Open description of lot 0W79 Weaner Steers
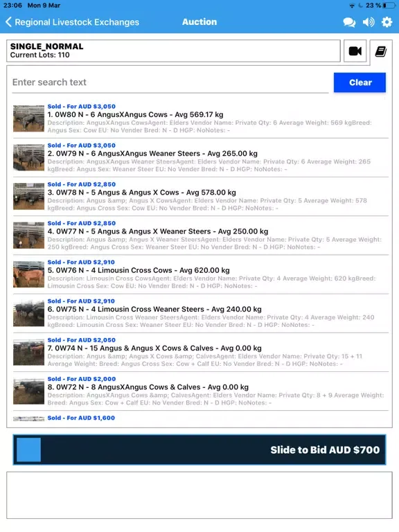This screenshot has width=399, height=532. [209, 166]
